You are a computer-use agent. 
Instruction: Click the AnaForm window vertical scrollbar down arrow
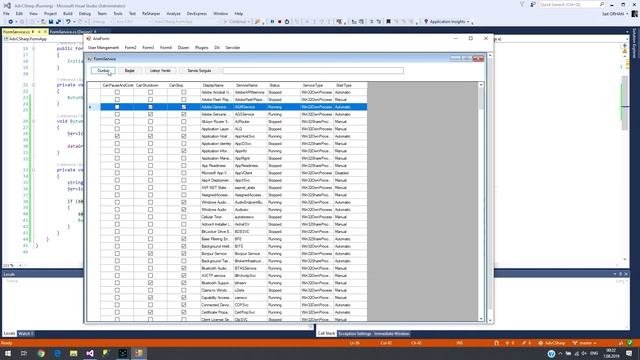[x=490, y=320]
